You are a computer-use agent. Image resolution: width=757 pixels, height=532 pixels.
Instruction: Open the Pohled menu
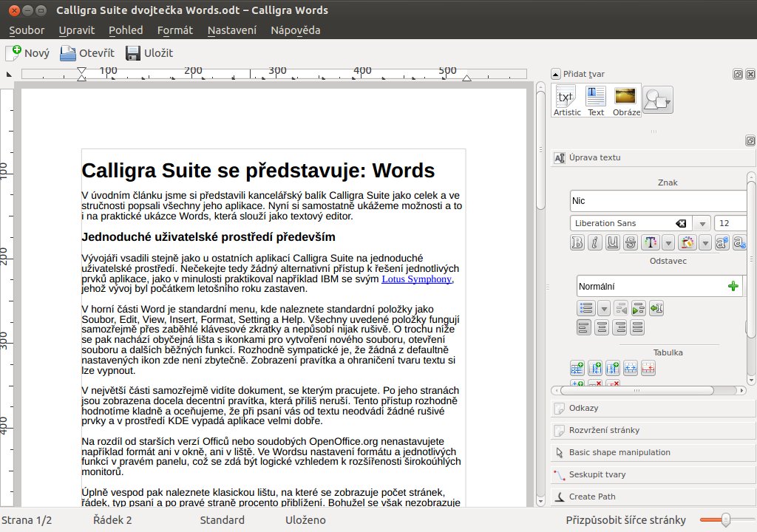pos(126,30)
